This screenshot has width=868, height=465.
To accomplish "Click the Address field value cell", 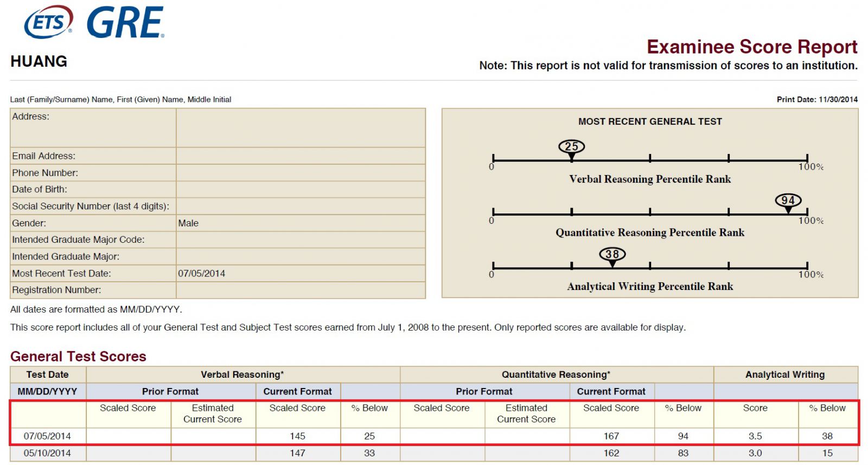I will [x=301, y=127].
